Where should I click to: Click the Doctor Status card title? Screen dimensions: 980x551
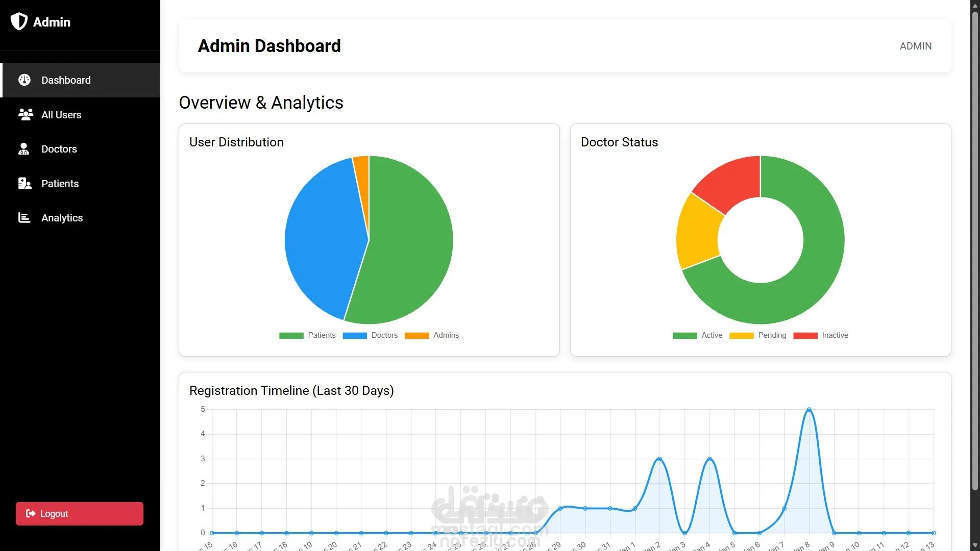point(619,142)
